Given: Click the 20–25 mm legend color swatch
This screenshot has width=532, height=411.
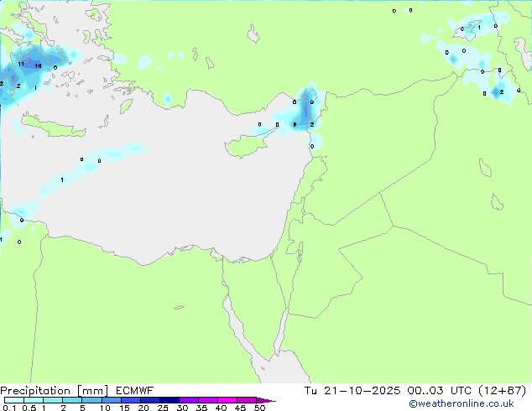Looking at the screenshot, I should tap(149, 400).
